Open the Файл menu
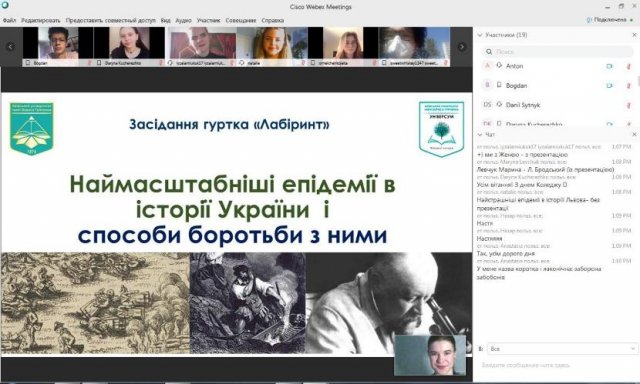 coord(9,20)
